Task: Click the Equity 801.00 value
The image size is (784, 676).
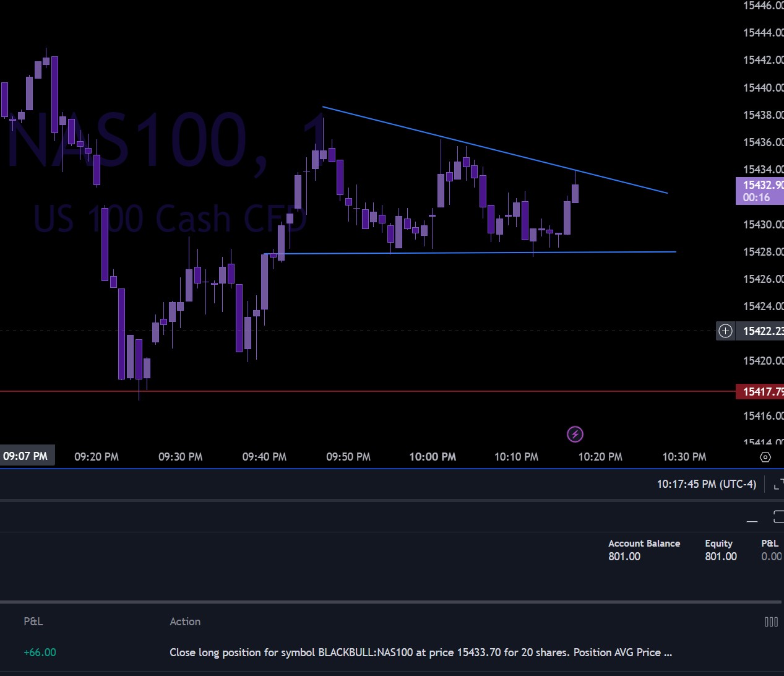Action: coord(721,557)
